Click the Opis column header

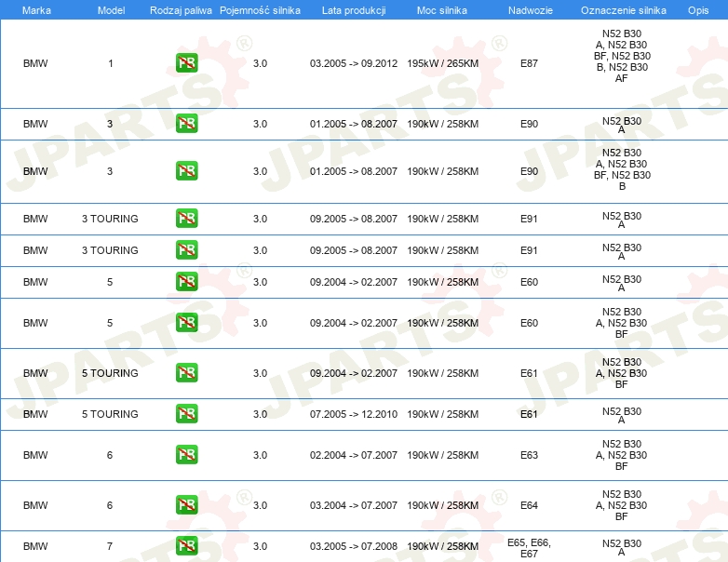coord(698,10)
